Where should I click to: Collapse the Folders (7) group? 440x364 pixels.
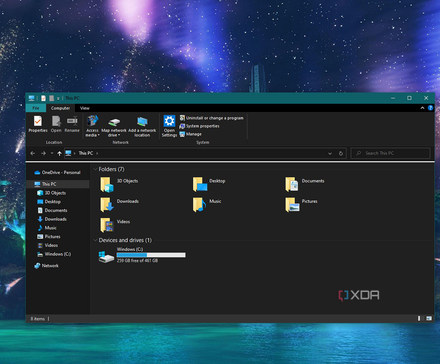pos(95,169)
